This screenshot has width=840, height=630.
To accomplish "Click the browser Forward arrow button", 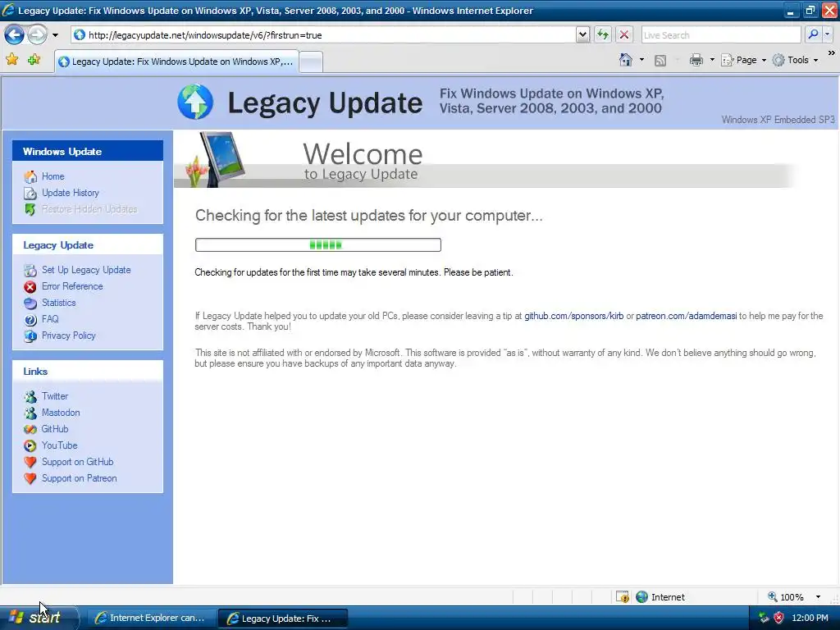I will (x=37, y=34).
